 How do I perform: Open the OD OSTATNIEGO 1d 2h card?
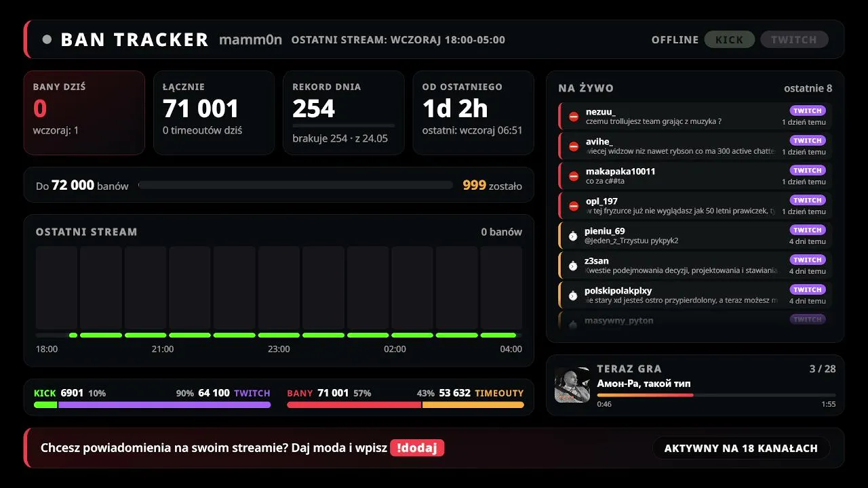tap(473, 113)
